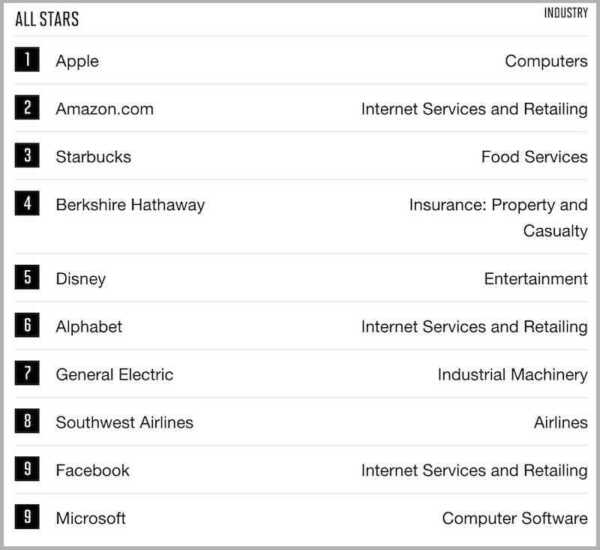600x550 pixels.
Task: Click the INDUSTRY column header
Action: (565, 14)
